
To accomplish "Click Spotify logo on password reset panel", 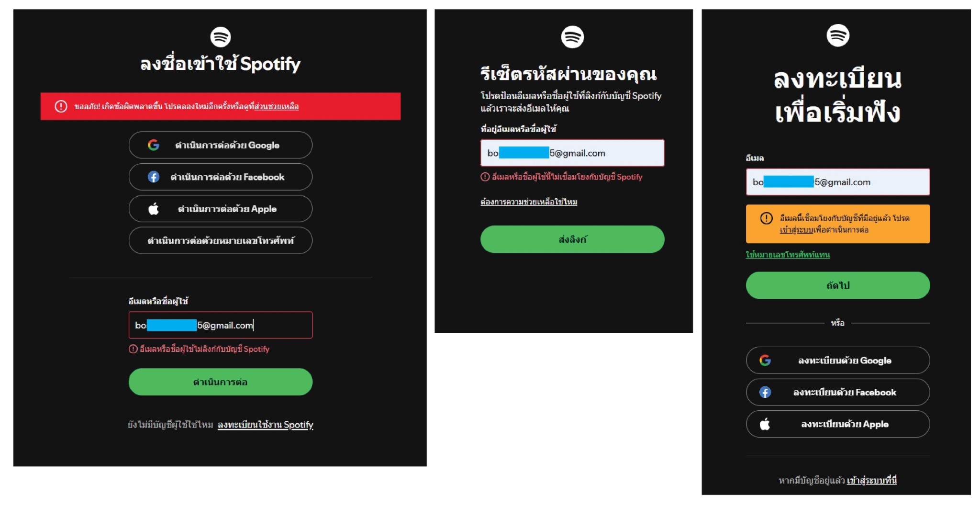I will coord(572,37).
